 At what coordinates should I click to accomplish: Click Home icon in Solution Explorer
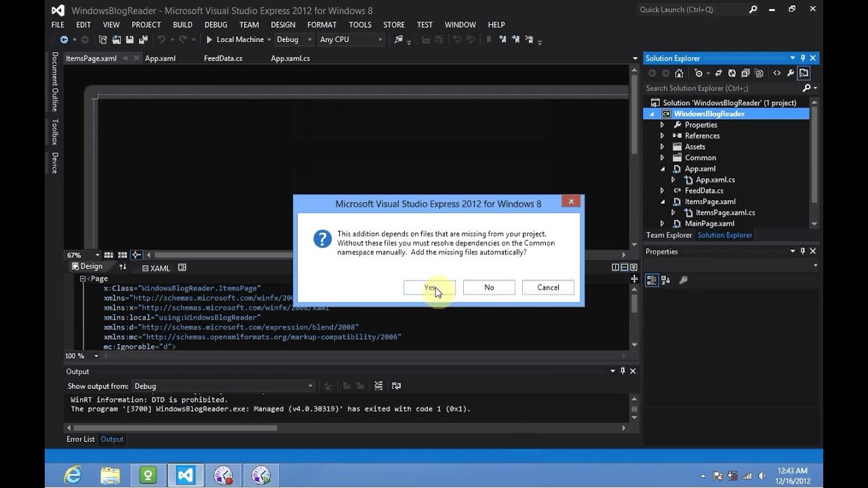[x=679, y=73]
